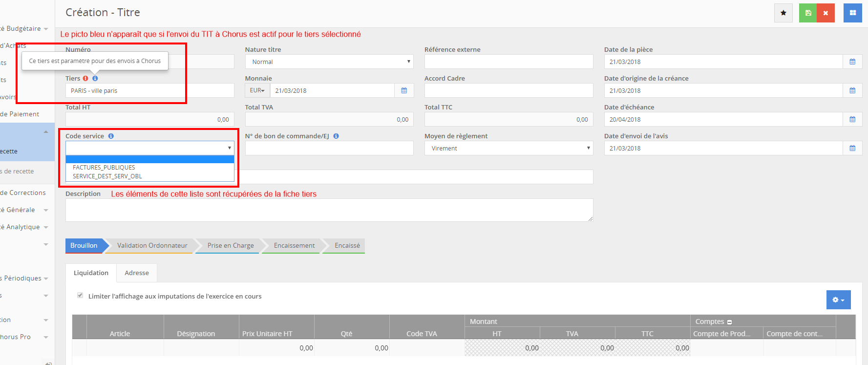This screenshot has width=868, height=365.
Task: Choose SERVICE_DEST_SERV_OBL option
Action: [x=107, y=176]
